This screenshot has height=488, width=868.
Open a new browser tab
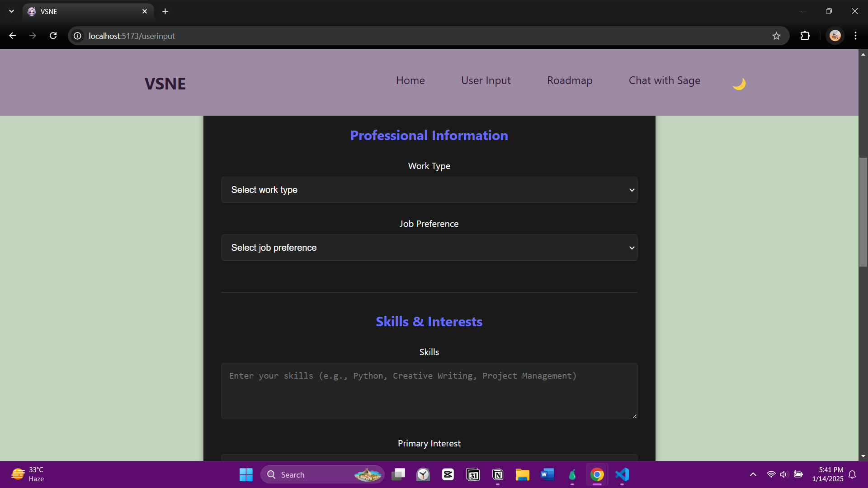[x=165, y=11]
